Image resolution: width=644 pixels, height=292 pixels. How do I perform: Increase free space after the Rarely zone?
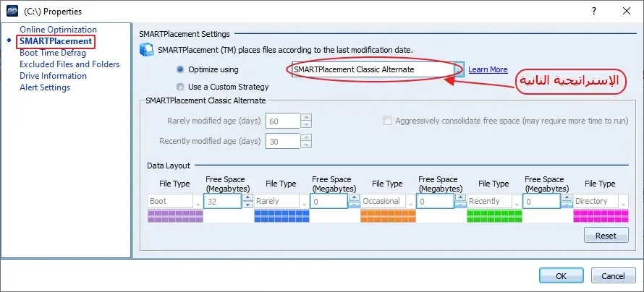[354, 197]
